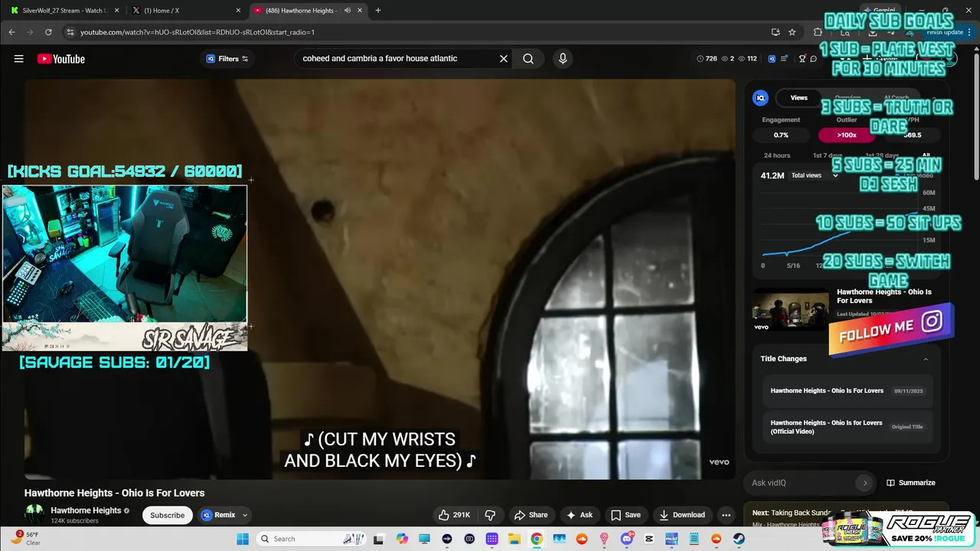Focus the Ask vidIQ input field

click(x=801, y=483)
